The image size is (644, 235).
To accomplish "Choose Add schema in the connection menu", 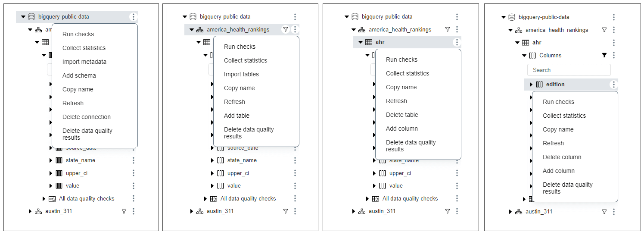I will [x=79, y=75].
